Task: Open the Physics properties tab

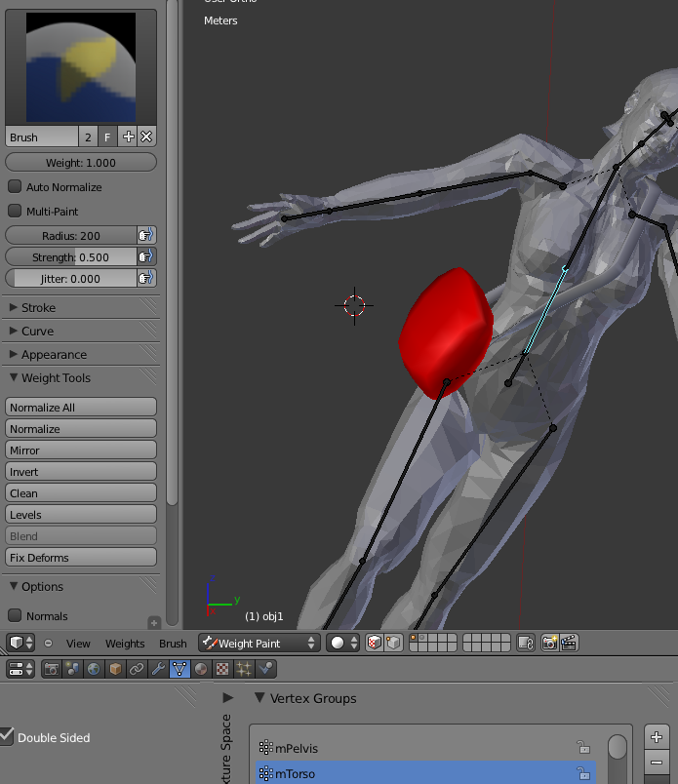Action: tap(265, 669)
